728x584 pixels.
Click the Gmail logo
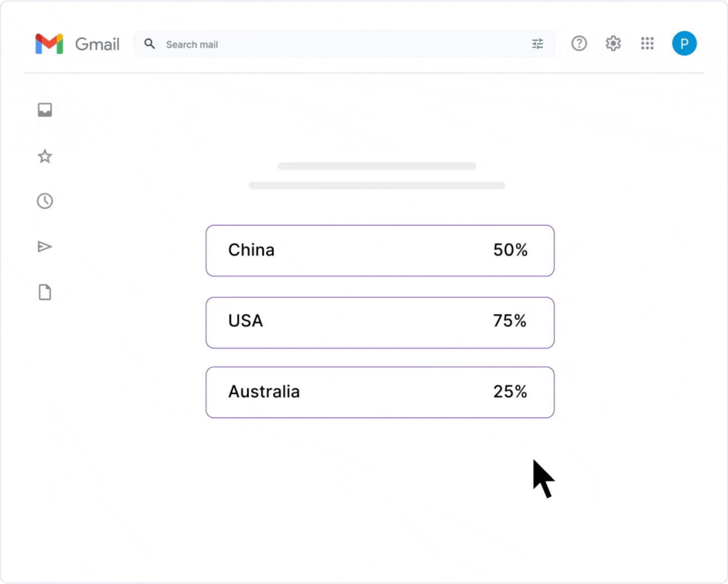[x=49, y=44]
